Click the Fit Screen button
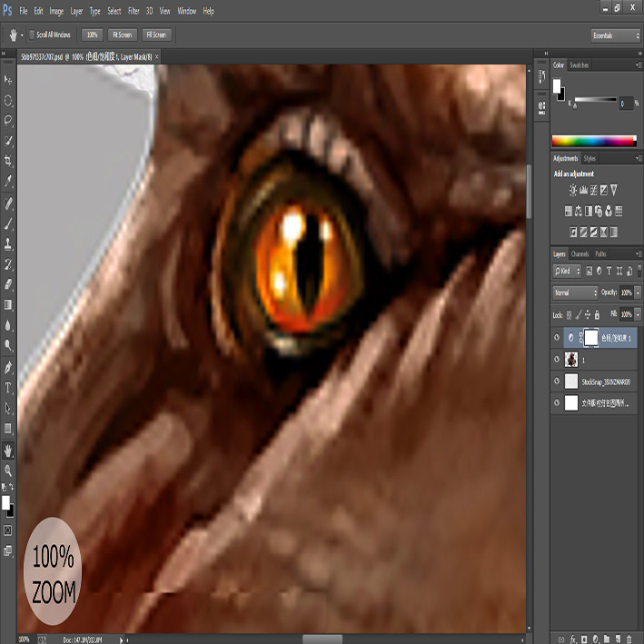The image size is (644, 644). pos(123,35)
